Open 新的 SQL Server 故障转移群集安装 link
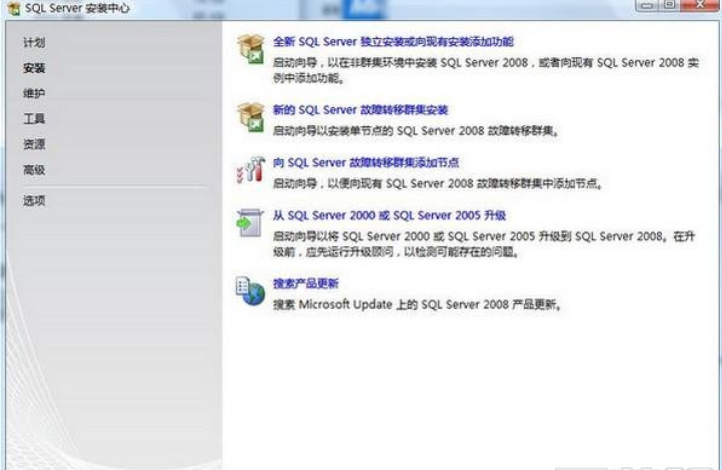This screenshot has height=470, width=722. (361, 110)
